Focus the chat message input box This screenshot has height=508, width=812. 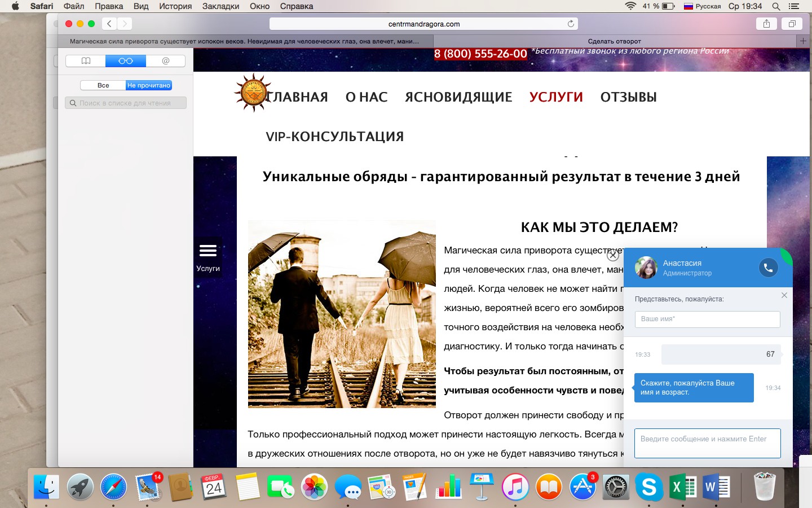[x=708, y=443]
